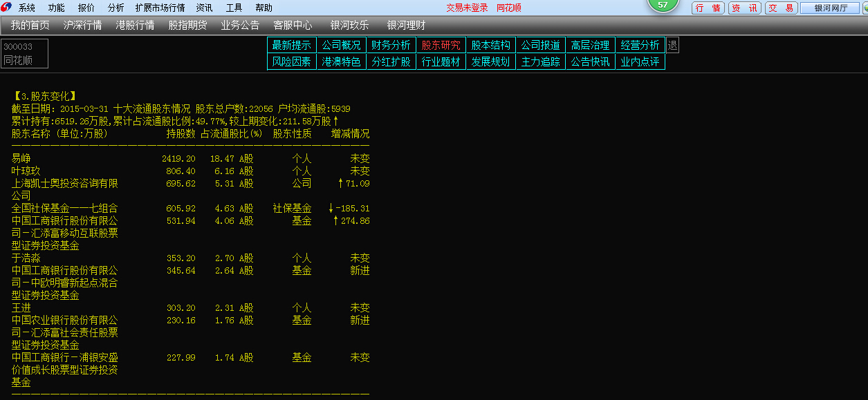Click the Galaxy Securities logo icon
The height and width of the screenshot is (400, 868).
6,8
